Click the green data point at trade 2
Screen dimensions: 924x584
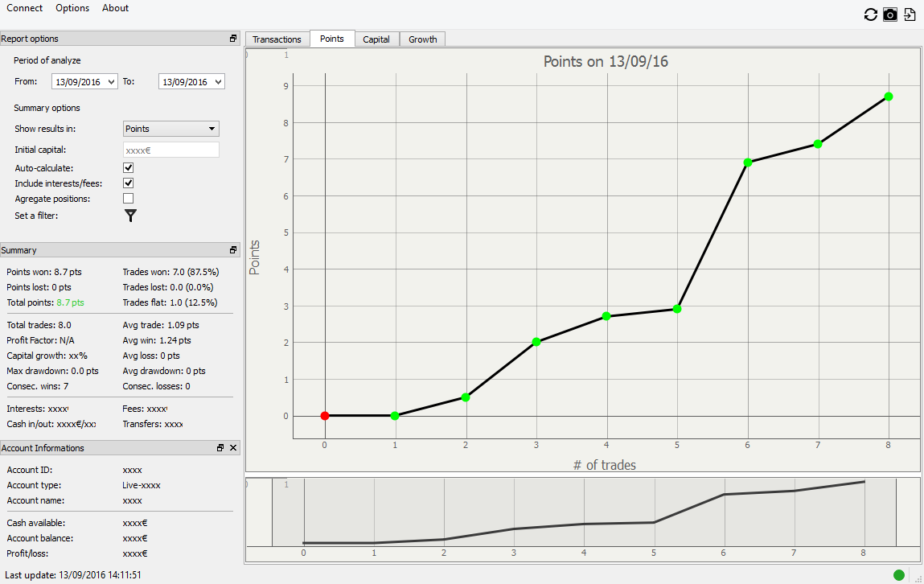click(x=466, y=397)
